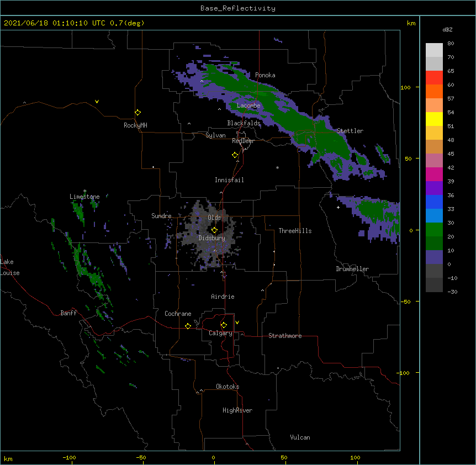Click the Blackfalds city label
Image resolution: width=476 pixels, height=465 pixels.
click(244, 123)
